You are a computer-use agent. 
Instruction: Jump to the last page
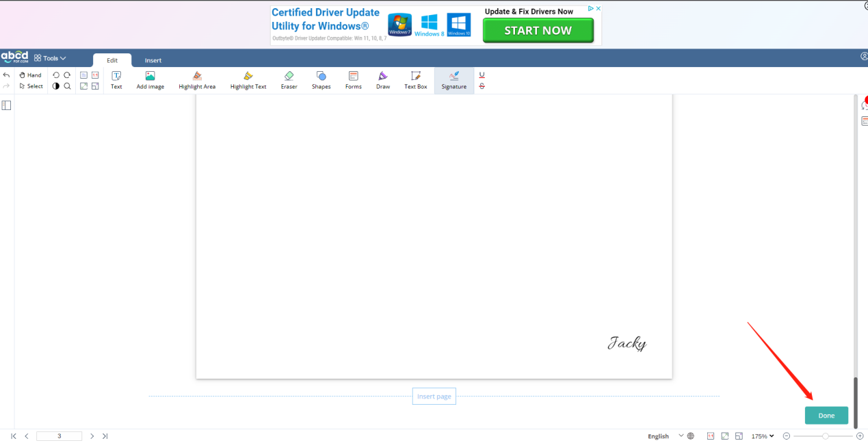coord(105,436)
